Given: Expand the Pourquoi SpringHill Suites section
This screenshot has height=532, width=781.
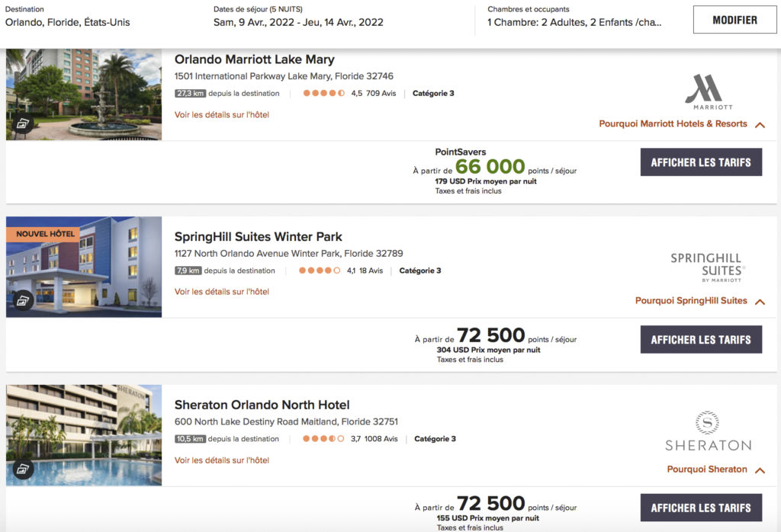Looking at the screenshot, I should click(x=760, y=302).
